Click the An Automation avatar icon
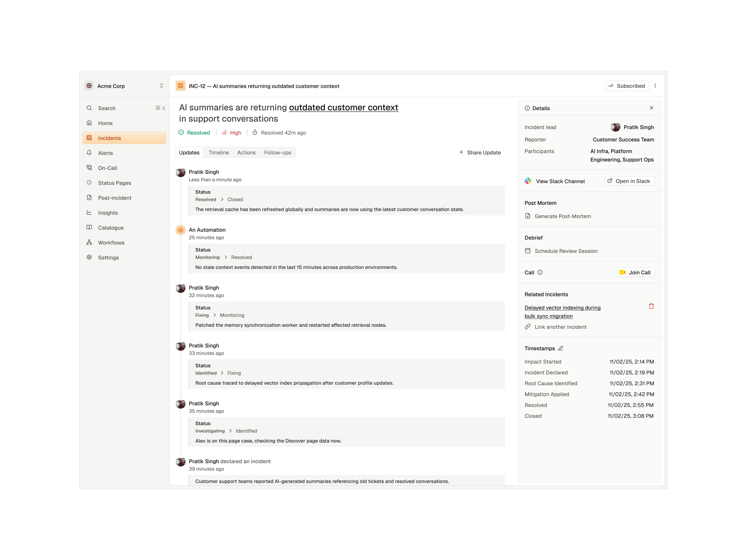The width and height of the screenshot is (747, 560). 181,230
